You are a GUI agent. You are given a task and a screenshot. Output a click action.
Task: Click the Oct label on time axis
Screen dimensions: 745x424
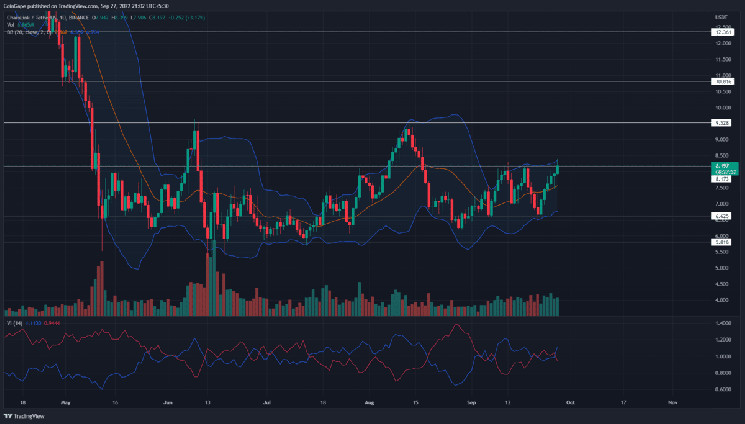pos(570,403)
